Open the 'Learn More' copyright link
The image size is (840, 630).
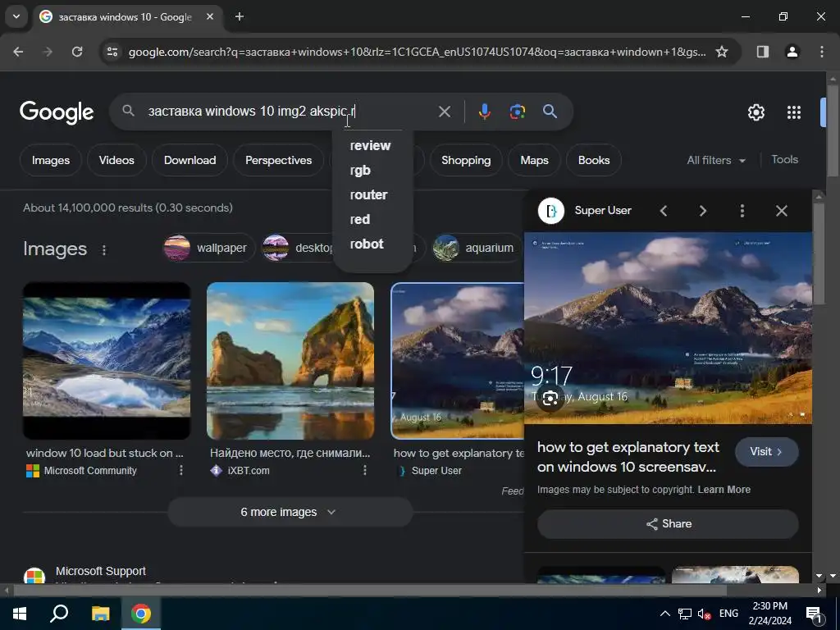pos(724,490)
